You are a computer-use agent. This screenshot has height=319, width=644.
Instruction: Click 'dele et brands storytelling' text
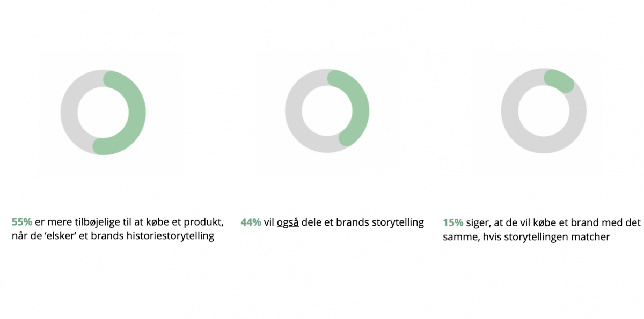click(x=363, y=222)
